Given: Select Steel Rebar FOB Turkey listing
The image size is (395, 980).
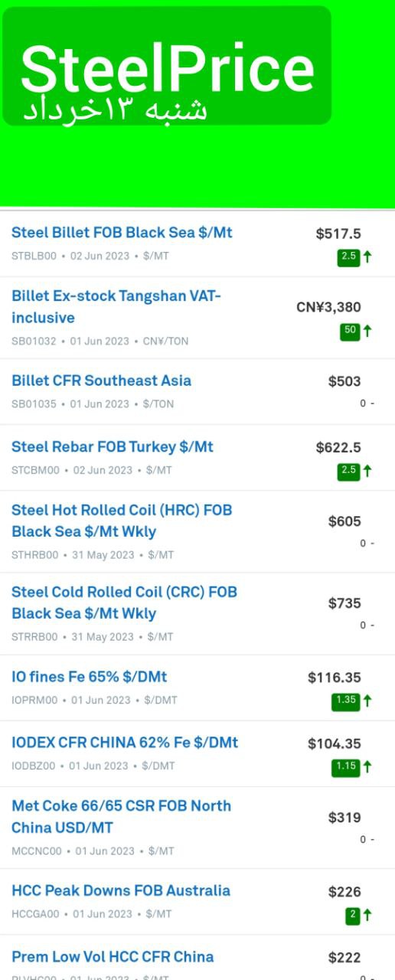Looking at the screenshot, I should 113,446.
